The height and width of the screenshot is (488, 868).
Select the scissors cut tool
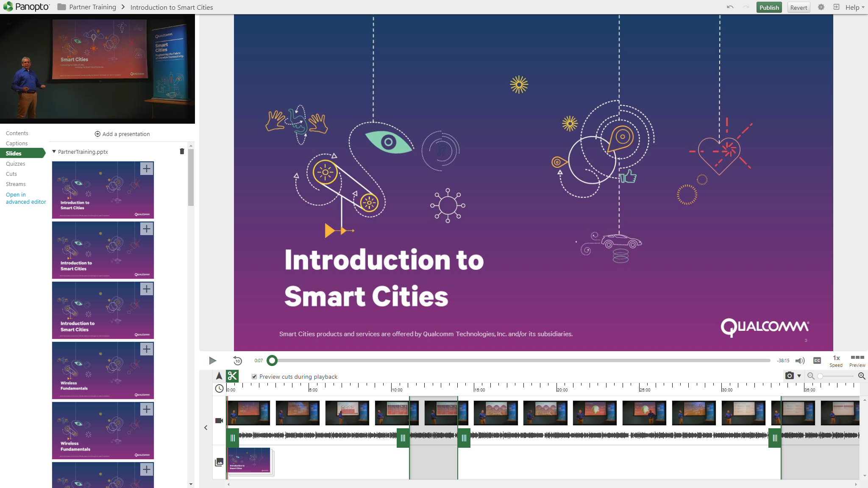pos(232,376)
